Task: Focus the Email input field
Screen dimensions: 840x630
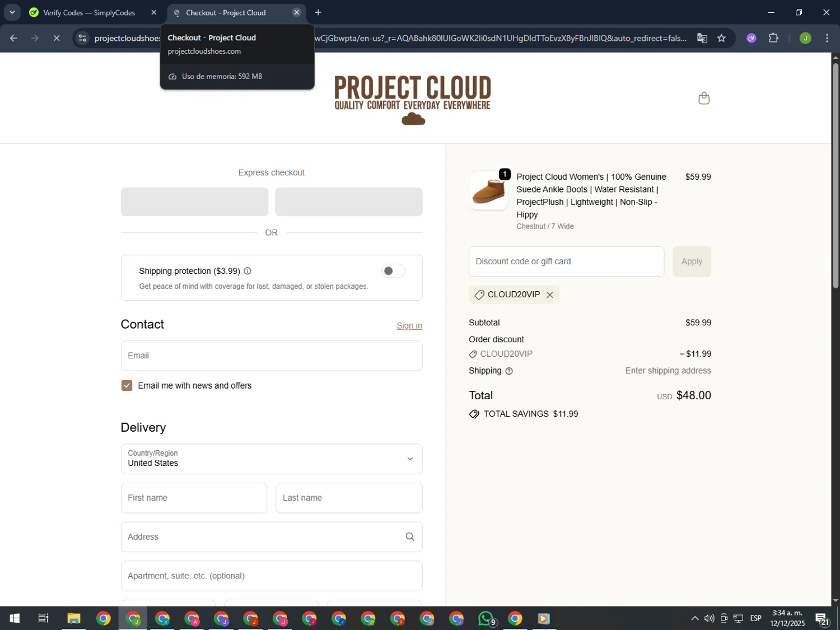Action: pyautogui.click(x=272, y=356)
